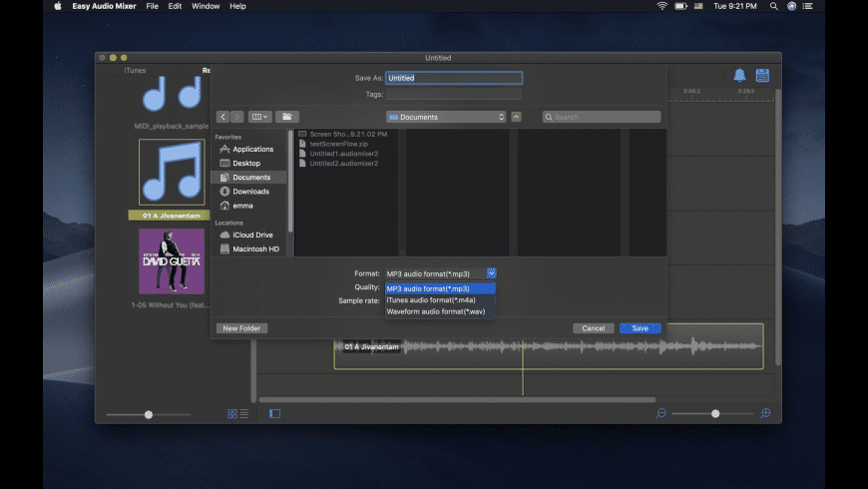Switch library to list view

[244, 413]
